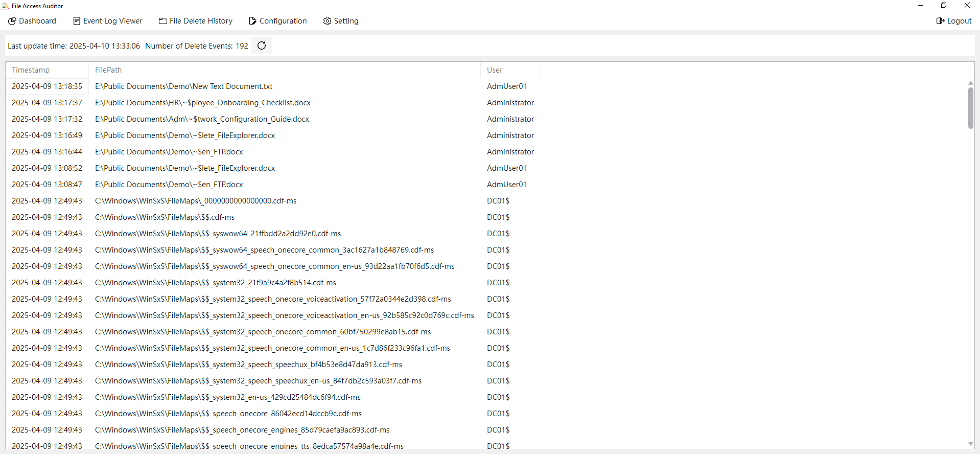The image size is (980, 454).
Task: Select the New Text Document.txt row
Action: pyautogui.click(x=183, y=86)
